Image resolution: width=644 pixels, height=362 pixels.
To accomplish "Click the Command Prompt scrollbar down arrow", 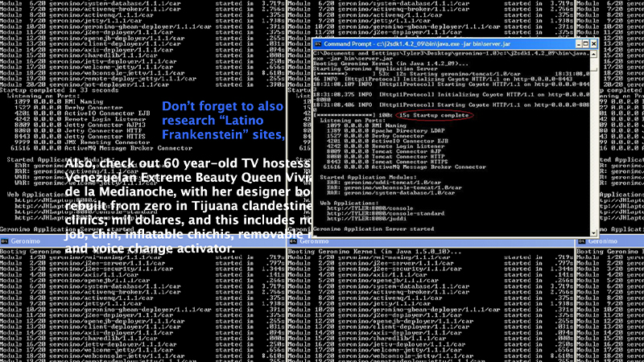I will (594, 232).
